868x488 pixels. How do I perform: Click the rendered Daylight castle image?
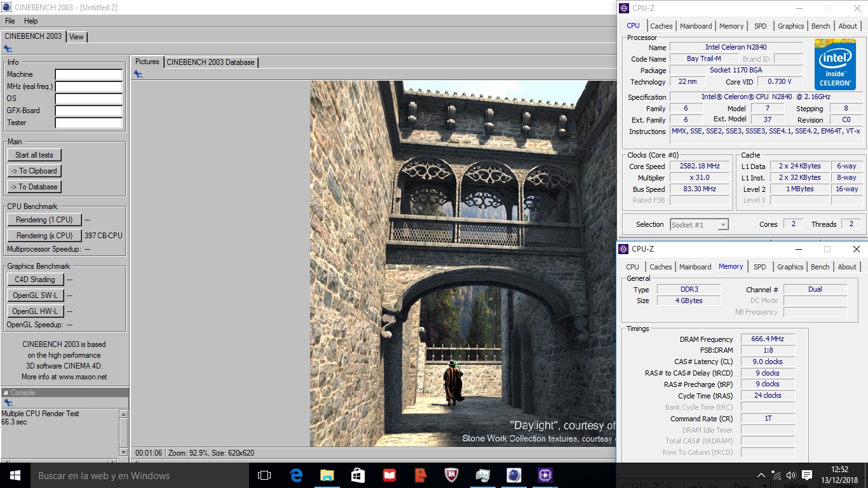pos(463,264)
